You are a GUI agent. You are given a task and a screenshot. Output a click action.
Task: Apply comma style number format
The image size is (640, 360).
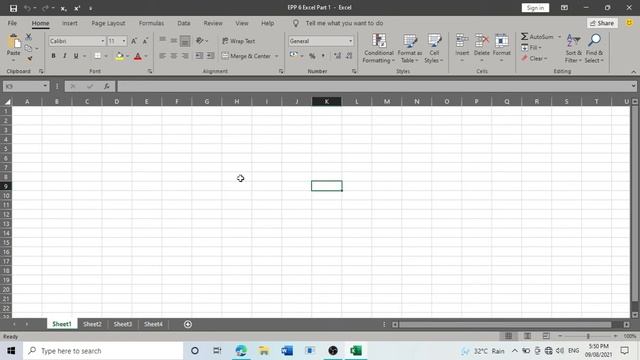[323, 56]
